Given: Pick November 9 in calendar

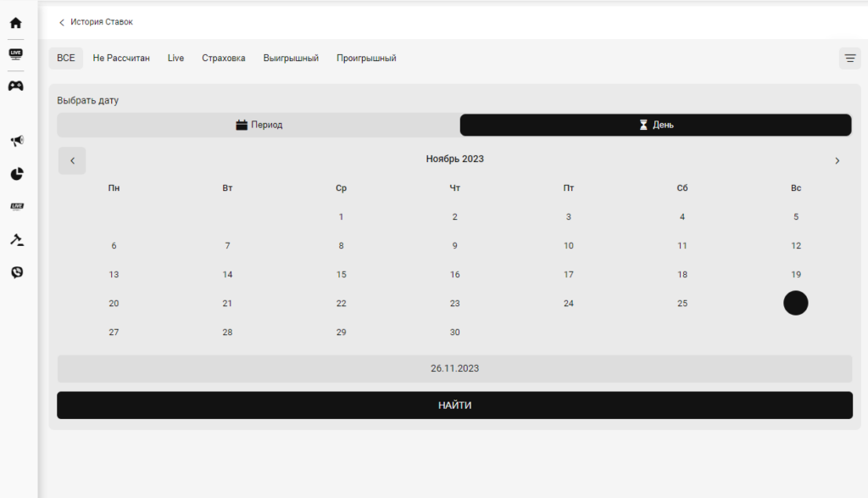Looking at the screenshot, I should 454,245.
